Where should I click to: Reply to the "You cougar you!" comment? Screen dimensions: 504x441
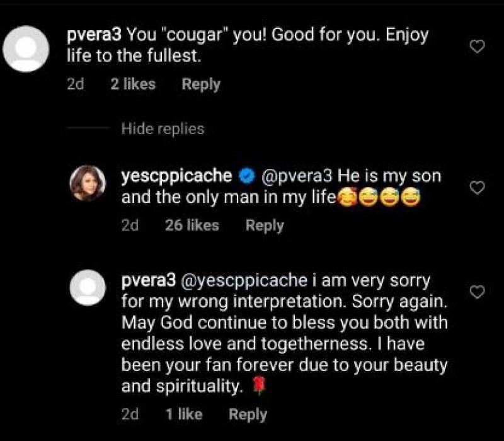201,84
